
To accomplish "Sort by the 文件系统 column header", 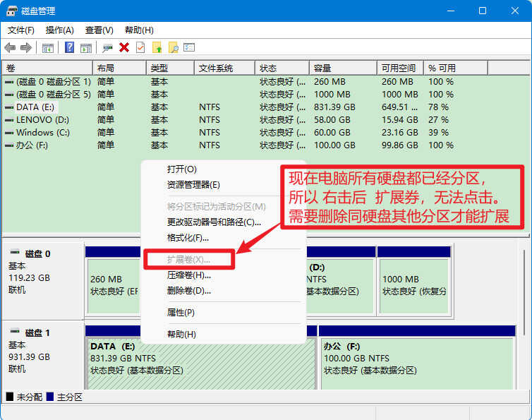I will pyautogui.click(x=224, y=68).
